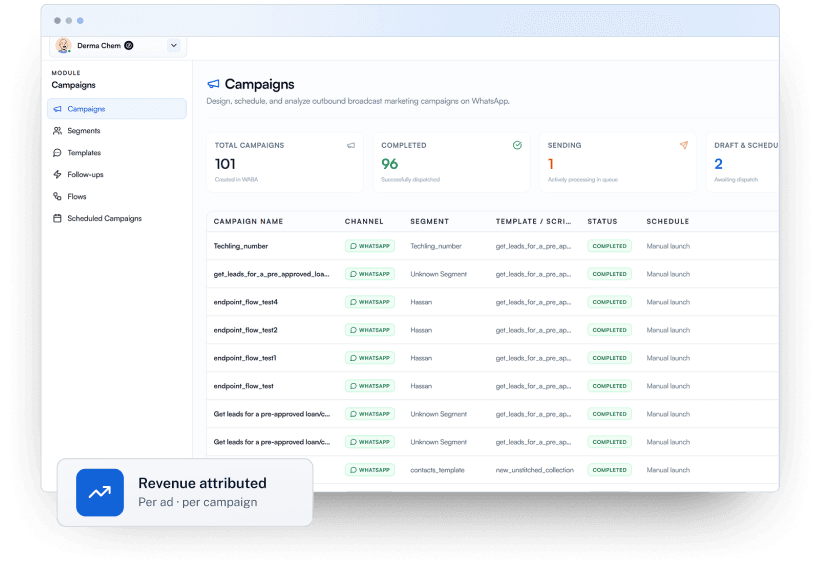Click the new_unstitched_collection template cell
The image size is (821, 570).
pyautogui.click(x=535, y=471)
